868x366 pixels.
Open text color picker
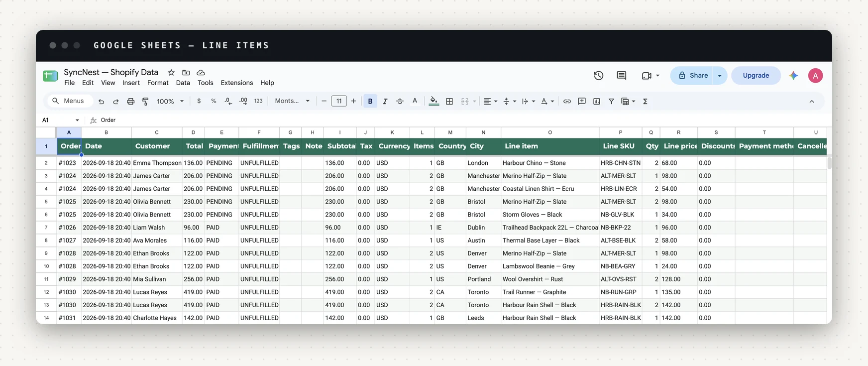pyautogui.click(x=415, y=101)
